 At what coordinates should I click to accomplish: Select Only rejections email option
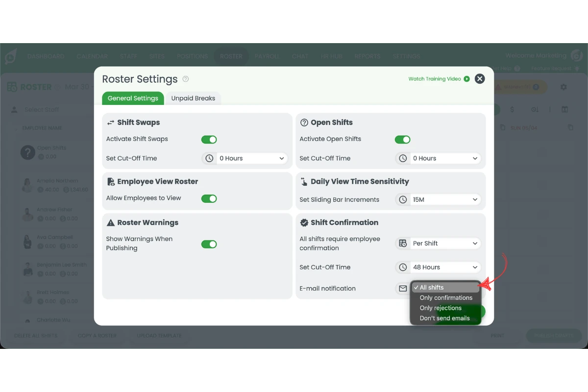click(445, 308)
